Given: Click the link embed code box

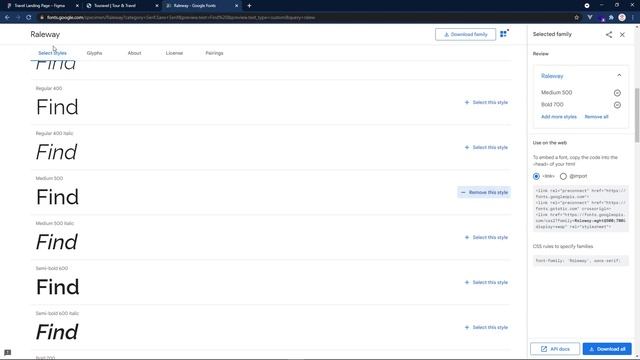Looking at the screenshot, I should pyautogui.click(x=581, y=209).
